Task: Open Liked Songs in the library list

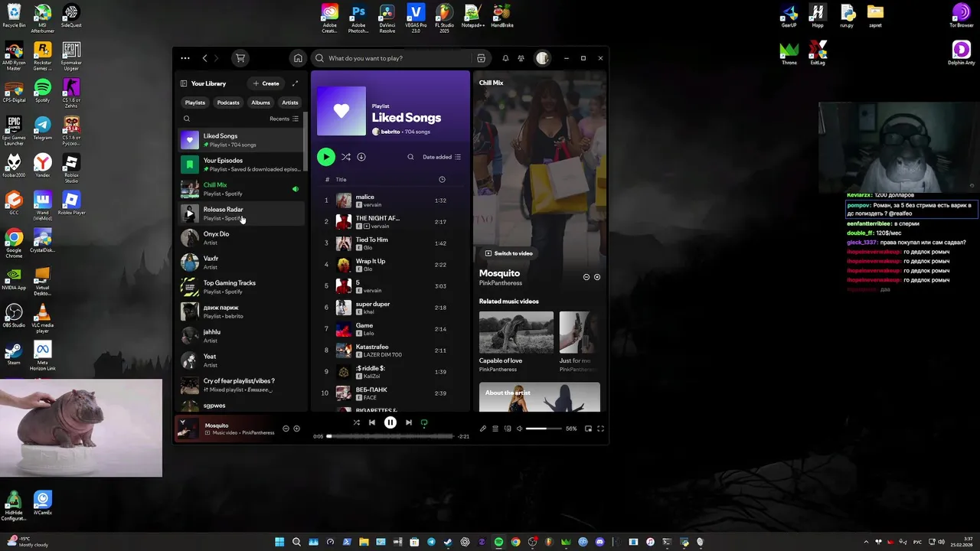Action: point(241,140)
